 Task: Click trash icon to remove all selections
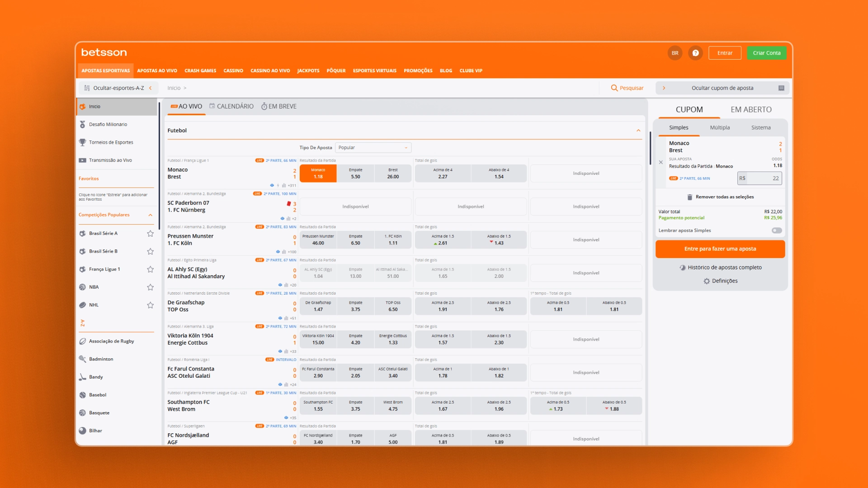coord(690,197)
